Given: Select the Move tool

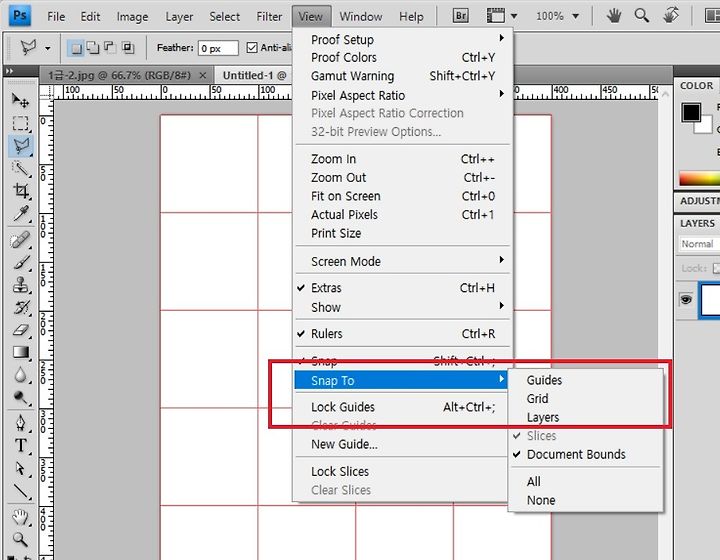Looking at the screenshot, I should pos(20,100).
